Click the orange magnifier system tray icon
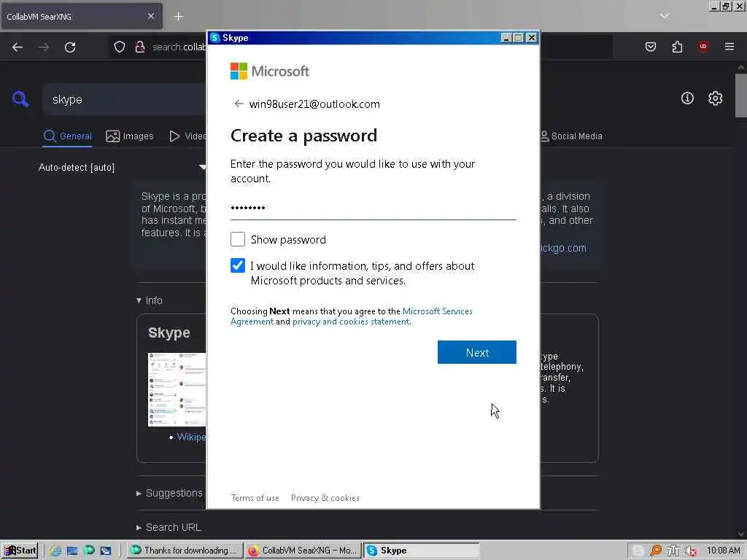Viewport: 747px width, 560px height. [x=656, y=551]
